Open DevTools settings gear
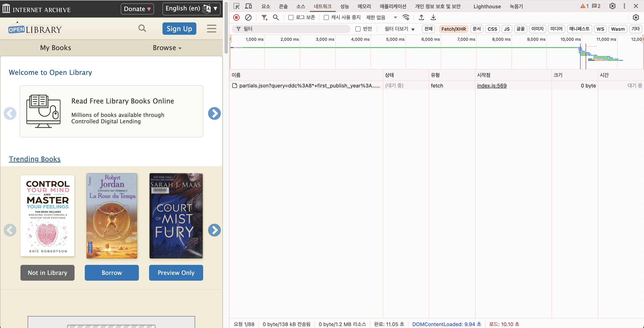Screen dimensions: 644x328 pyautogui.click(x=612, y=6)
